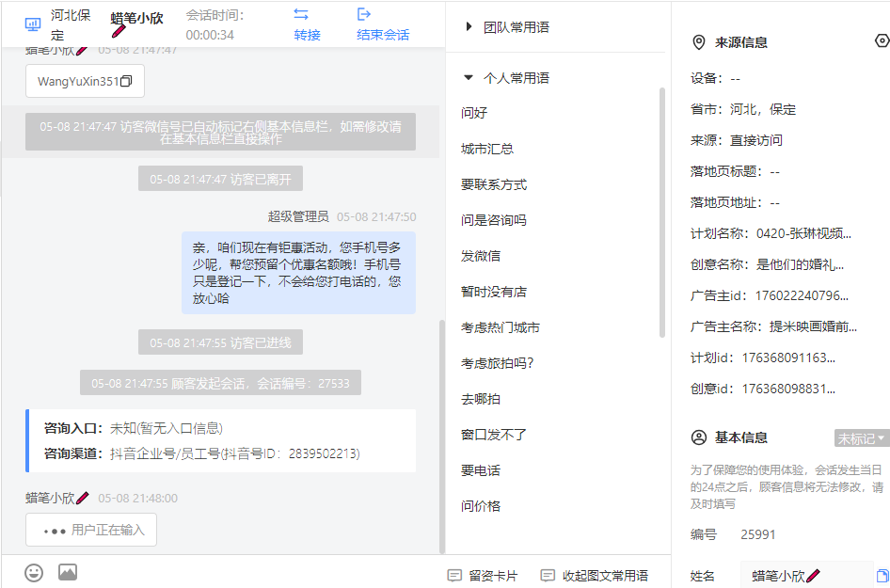Click the WangYuXin351 message bubble
The width and height of the screenshot is (890, 588).
coord(85,81)
